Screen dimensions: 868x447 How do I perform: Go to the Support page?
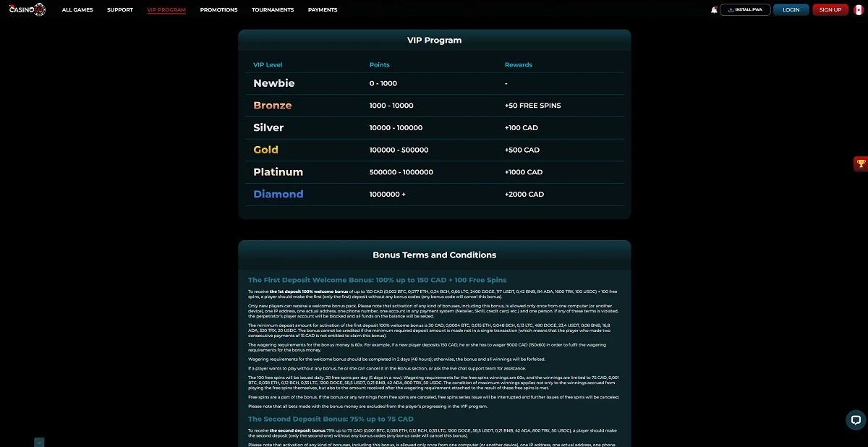pyautogui.click(x=120, y=10)
